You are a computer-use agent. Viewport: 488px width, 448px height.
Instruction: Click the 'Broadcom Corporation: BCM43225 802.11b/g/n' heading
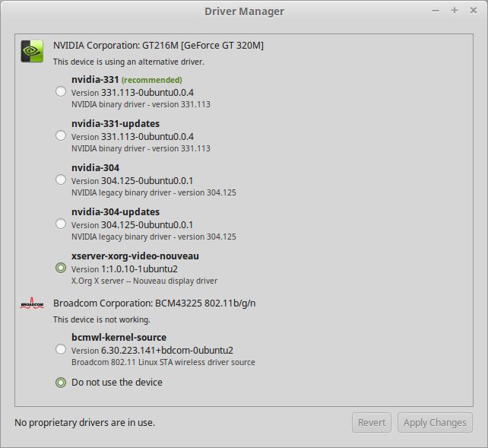click(x=154, y=303)
